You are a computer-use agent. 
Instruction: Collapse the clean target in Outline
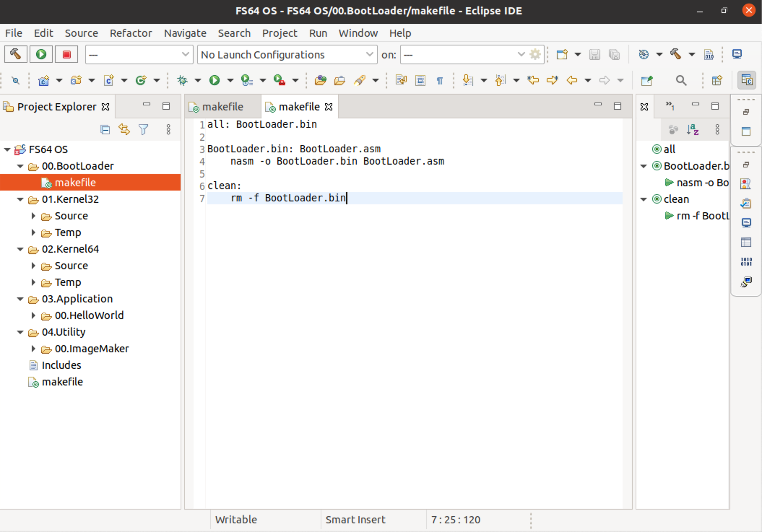click(644, 199)
